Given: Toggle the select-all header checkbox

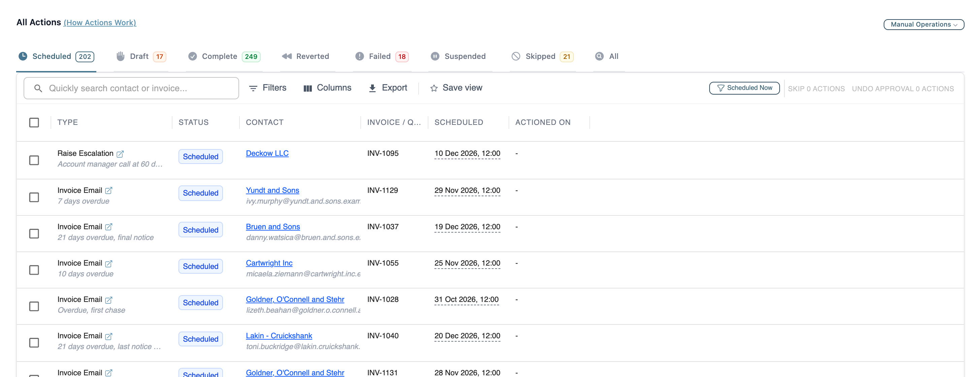Looking at the screenshot, I should point(34,123).
